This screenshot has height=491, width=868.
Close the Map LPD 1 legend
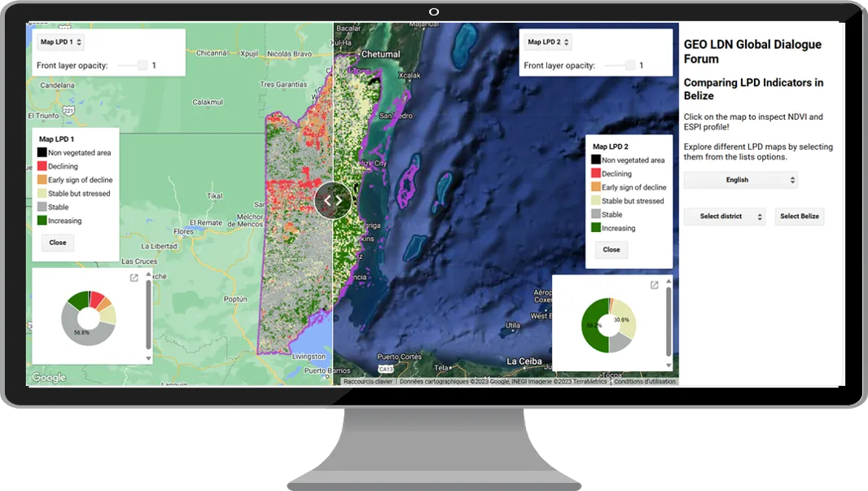(58, 243)
